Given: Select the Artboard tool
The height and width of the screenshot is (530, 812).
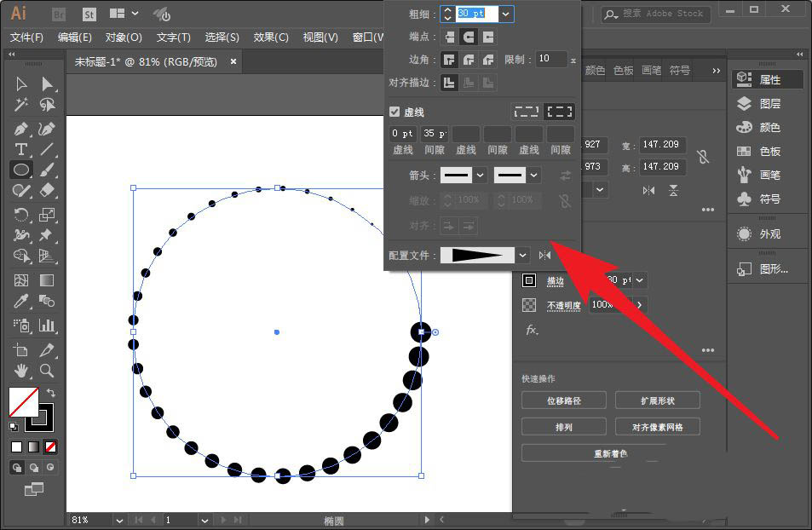Looking at the screenshot, I should click(x=21, y=349).
